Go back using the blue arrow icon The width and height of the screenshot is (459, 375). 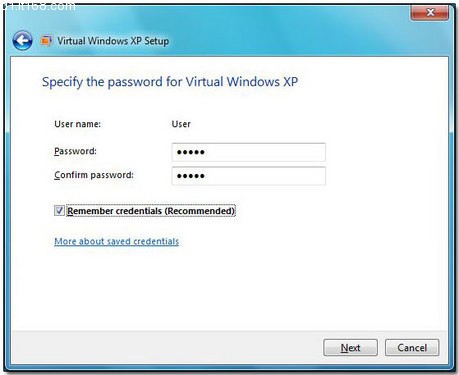point(23,41)
